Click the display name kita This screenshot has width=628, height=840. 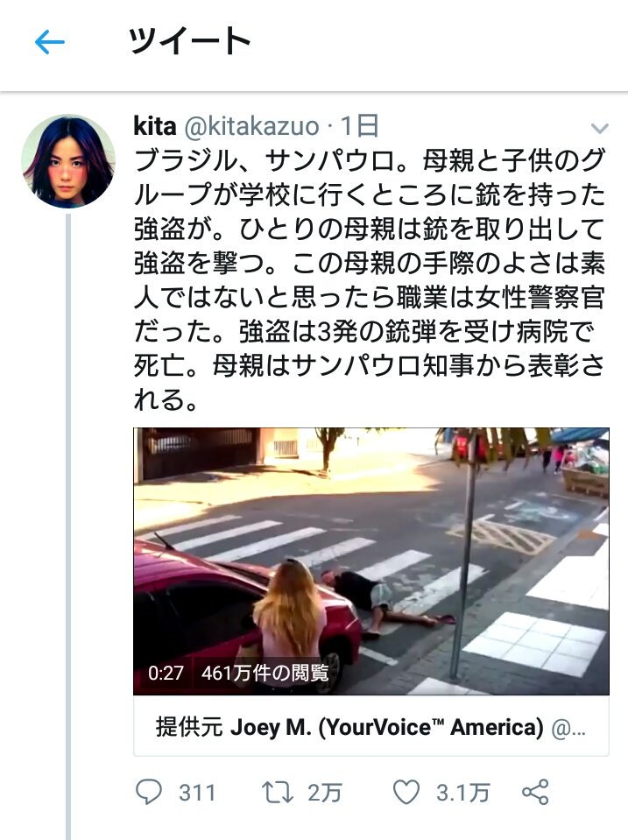point(155,126)
